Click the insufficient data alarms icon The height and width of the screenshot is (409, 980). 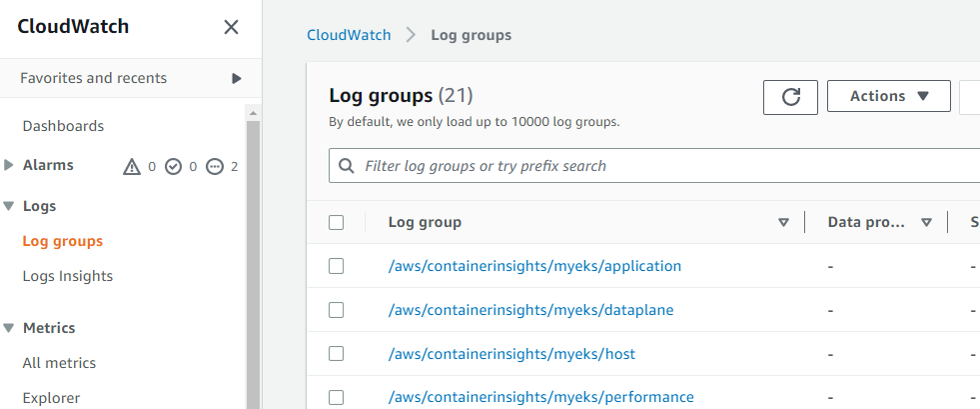pos(214,167)
